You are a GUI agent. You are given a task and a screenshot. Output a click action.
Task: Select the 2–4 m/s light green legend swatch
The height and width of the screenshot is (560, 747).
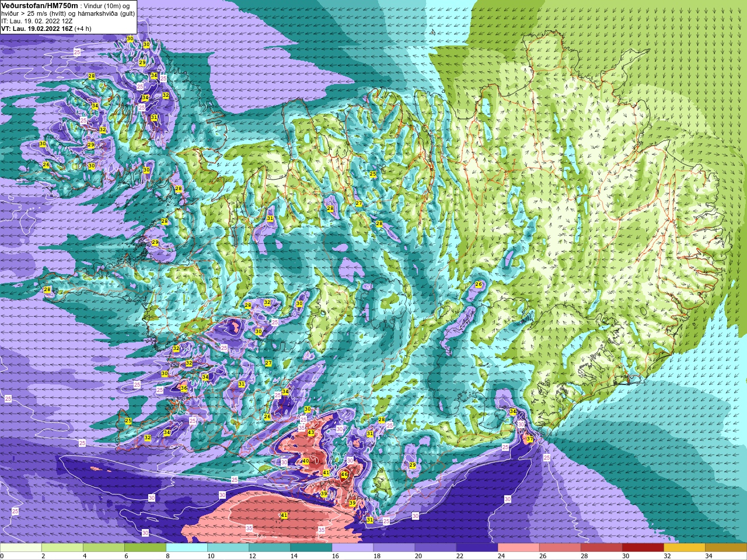point(62,548)
